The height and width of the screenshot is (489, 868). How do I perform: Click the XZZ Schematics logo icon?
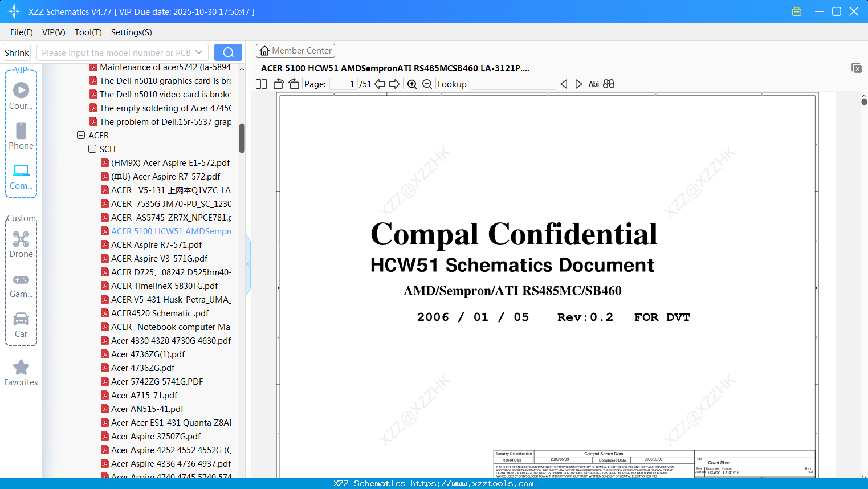(x=14, y=11)
